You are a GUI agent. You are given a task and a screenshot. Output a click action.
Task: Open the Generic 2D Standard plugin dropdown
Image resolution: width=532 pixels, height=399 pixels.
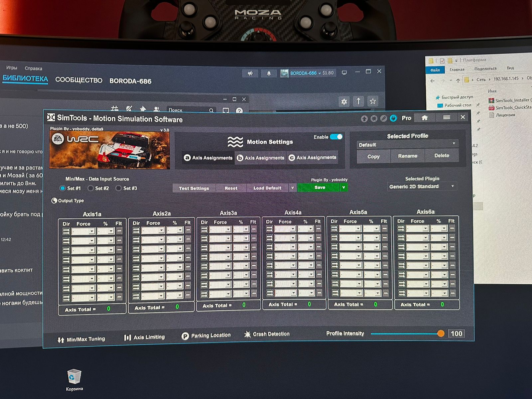(x=422, y=187)
